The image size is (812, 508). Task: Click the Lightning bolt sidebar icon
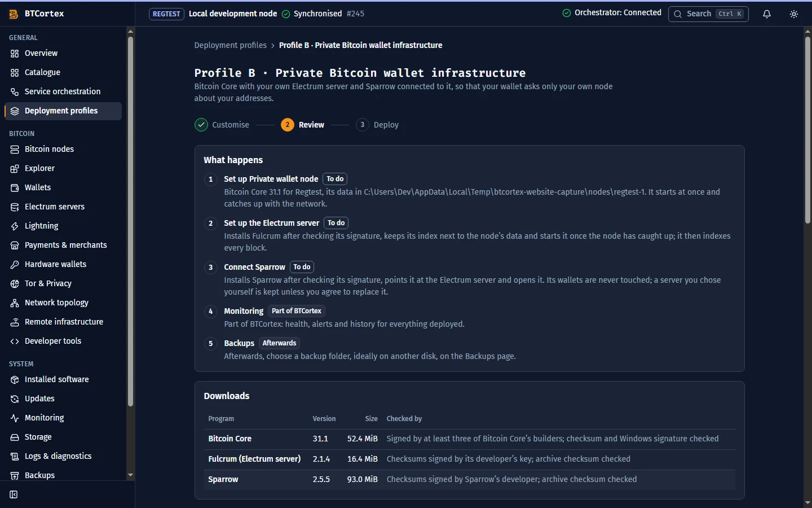(15, 226)
